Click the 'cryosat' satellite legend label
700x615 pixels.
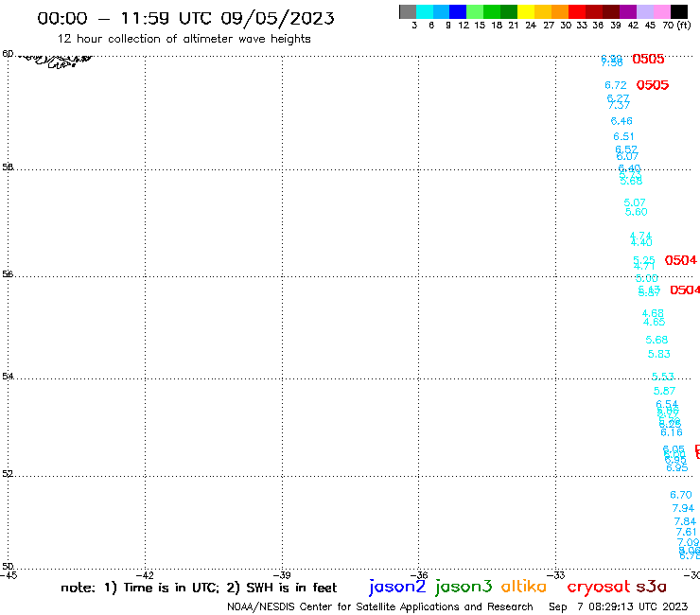coord(599,586)
